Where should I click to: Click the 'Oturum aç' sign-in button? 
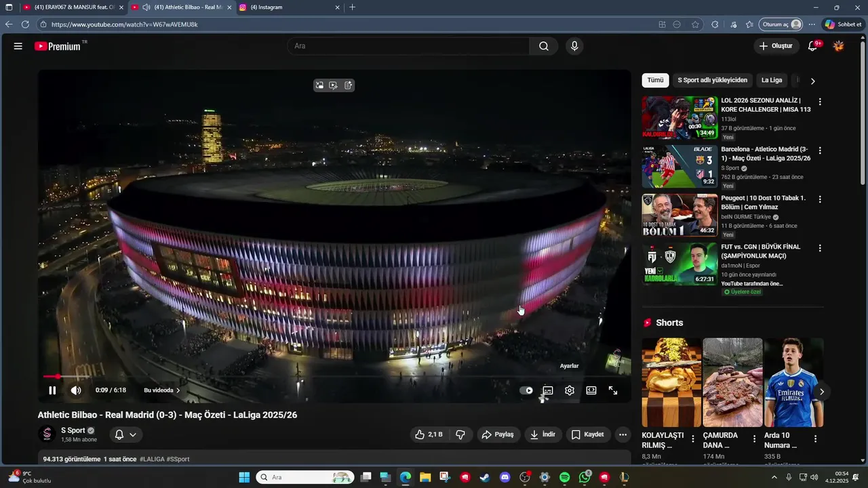pos(781,24)
